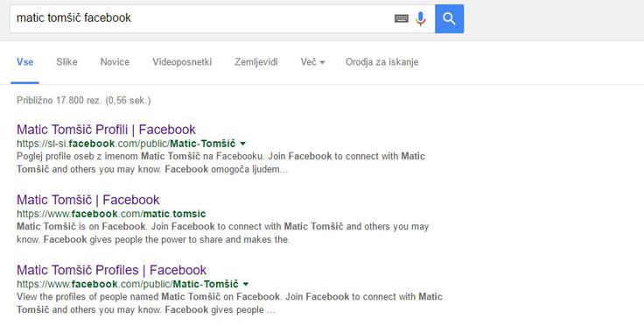The height and width of the screenshot is (326, 644).
Task: Open the Matic Tomšič Profili Facebook result
Action: (106, 130)
